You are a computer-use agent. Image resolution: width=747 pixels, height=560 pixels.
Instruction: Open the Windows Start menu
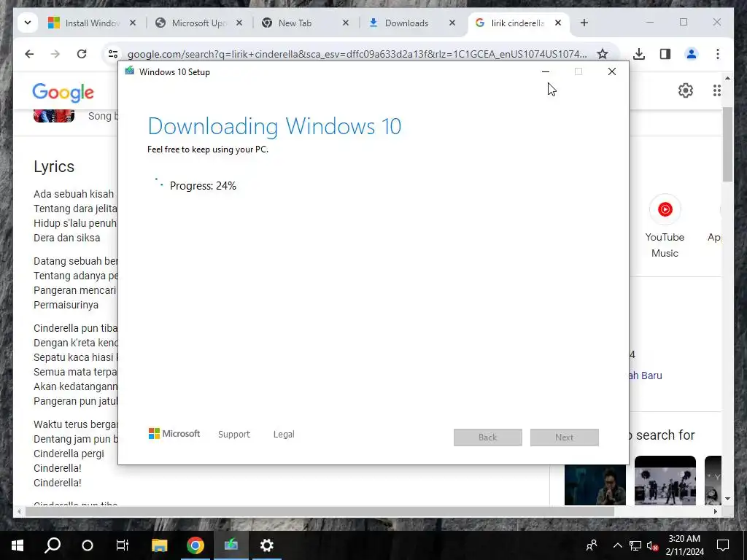point(18,545)
